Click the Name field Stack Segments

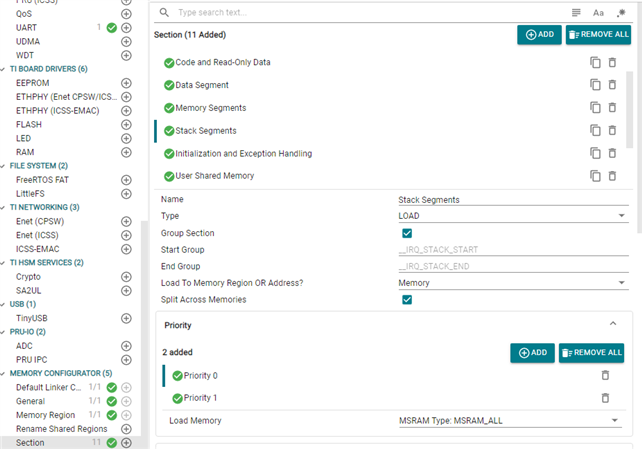click(510, 199)
